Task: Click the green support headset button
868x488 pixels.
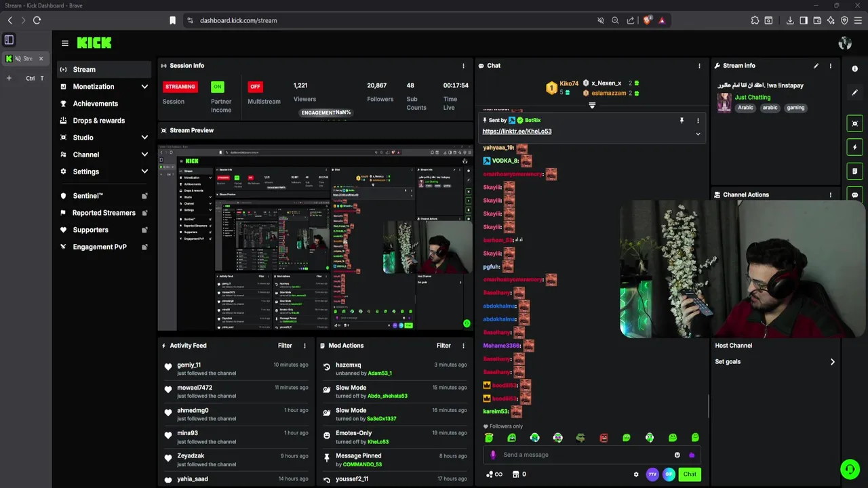Action: [x=850, y=469]
